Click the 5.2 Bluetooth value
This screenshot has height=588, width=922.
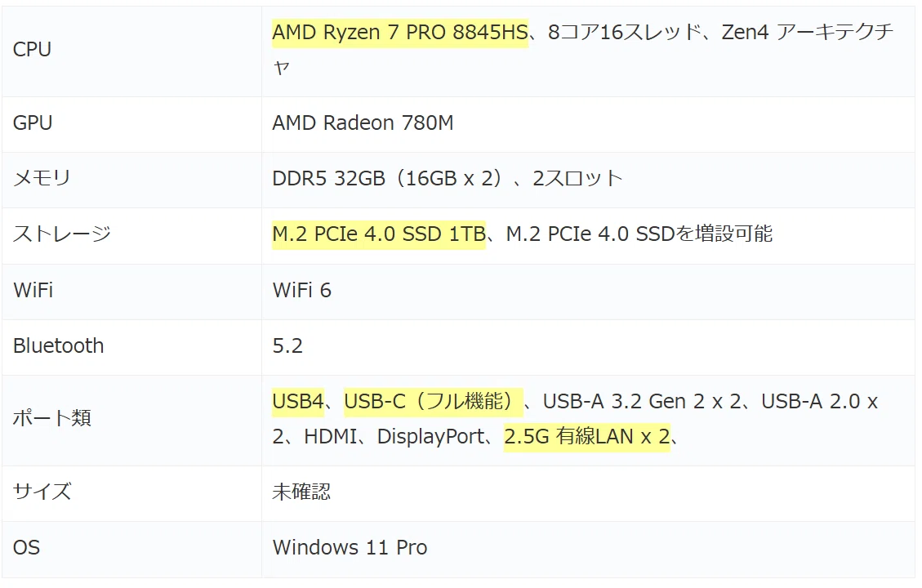(x=287, y=345)
